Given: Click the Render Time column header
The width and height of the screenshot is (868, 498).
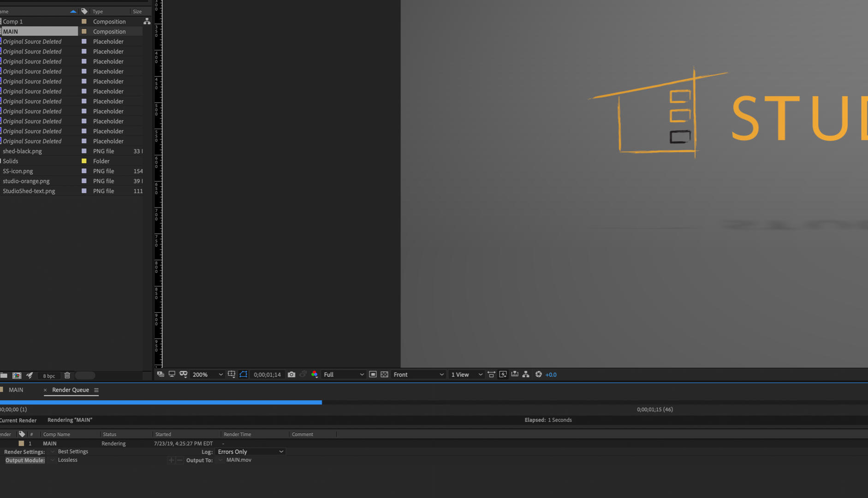Looking at the screenshot, I should point(238,434).
